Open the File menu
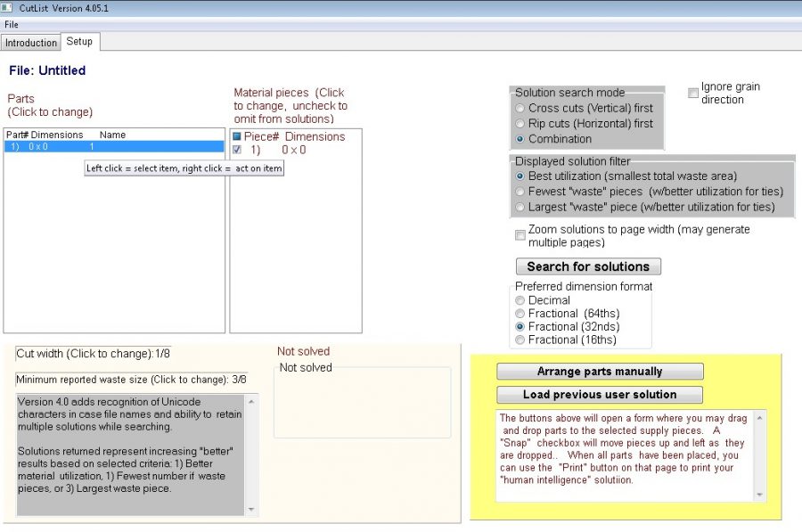802x532 pixels. tap(12, 24)
